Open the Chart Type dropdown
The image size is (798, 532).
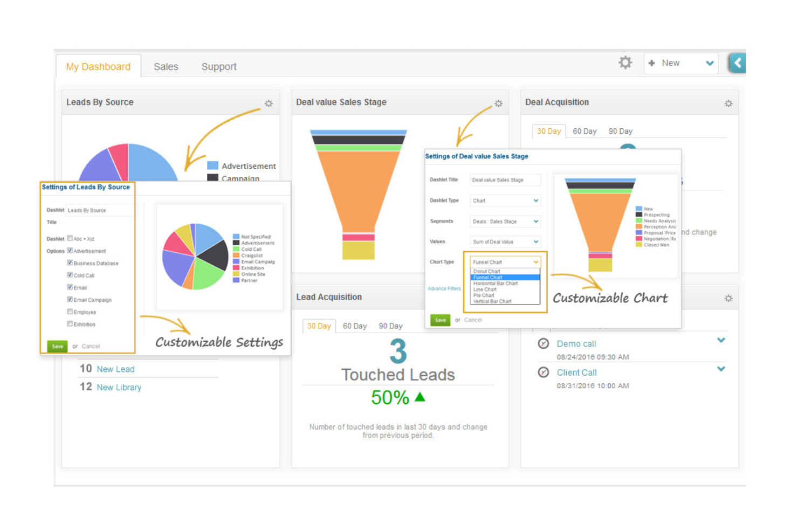click(536, 262)
